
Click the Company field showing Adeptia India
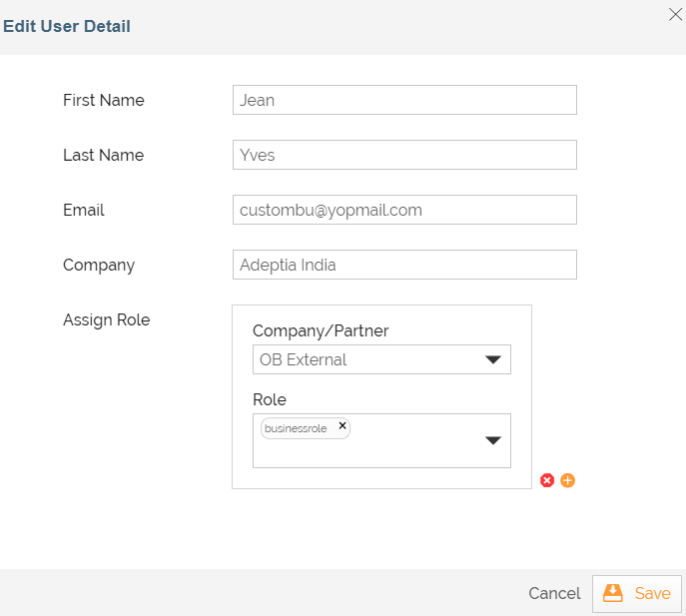click(x=404, y=265)
